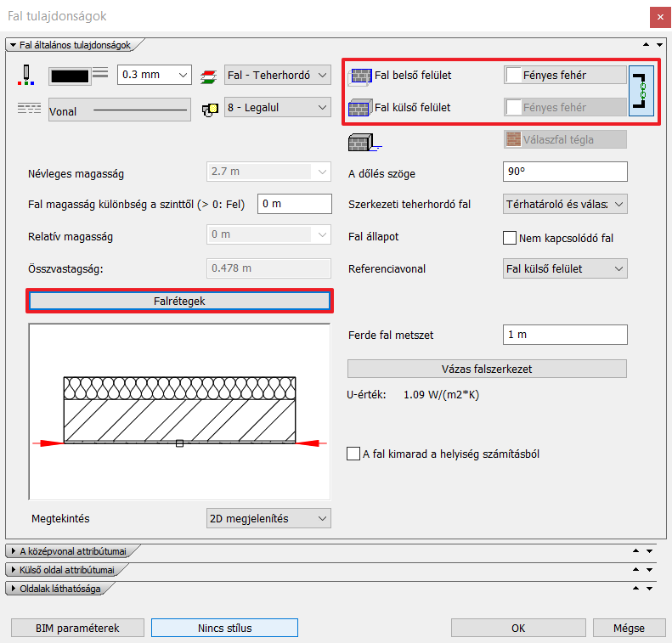This screenshot has width=672, height=643.
Task: Check A fal kimarad a helyiség számításból
Action: tap(353, 454)
